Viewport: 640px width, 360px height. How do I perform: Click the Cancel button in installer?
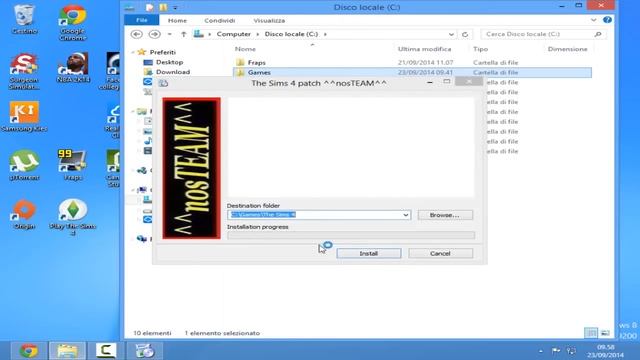[440, 253]
